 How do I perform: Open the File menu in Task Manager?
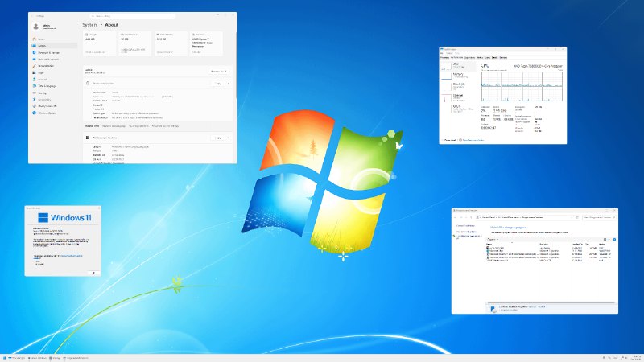(x=442, y=53)
